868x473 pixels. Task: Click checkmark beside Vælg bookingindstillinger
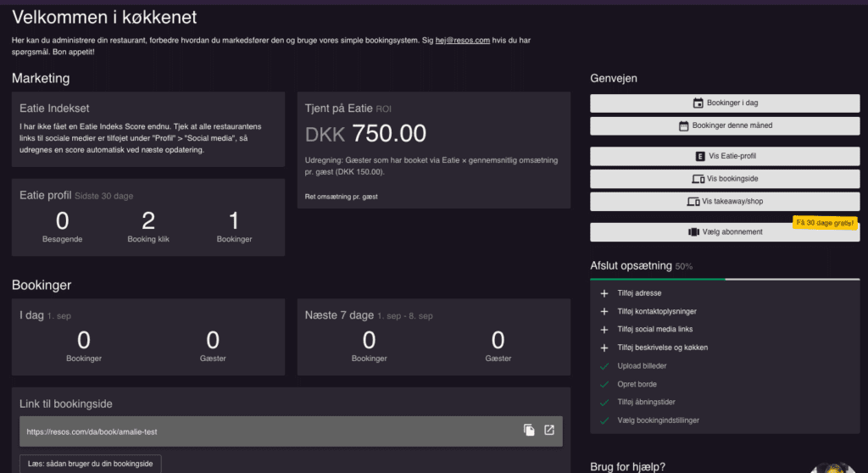coord(604,420)
